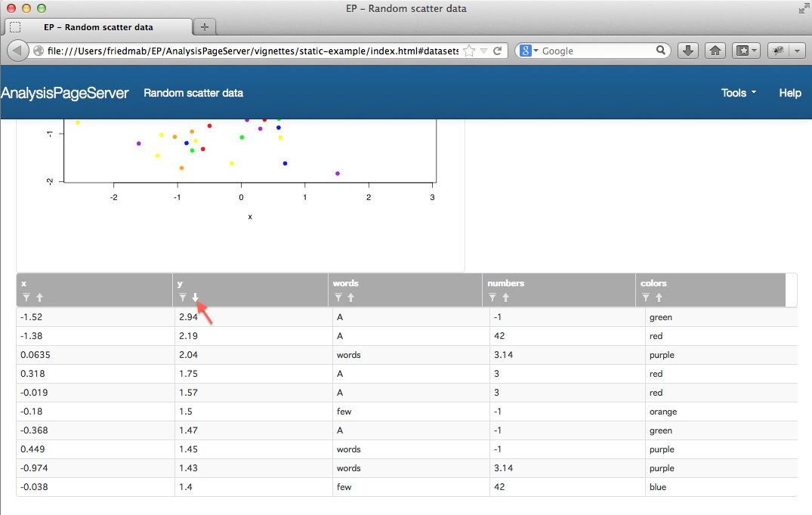
Task: Open the search engine selector dropdown
Action: (x=529, y=51)
